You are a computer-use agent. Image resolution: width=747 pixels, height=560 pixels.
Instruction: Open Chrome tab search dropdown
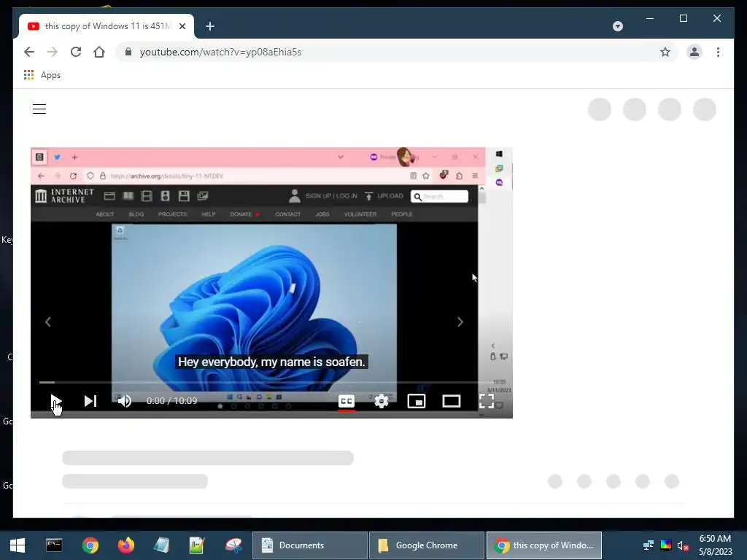coord(617,26)
